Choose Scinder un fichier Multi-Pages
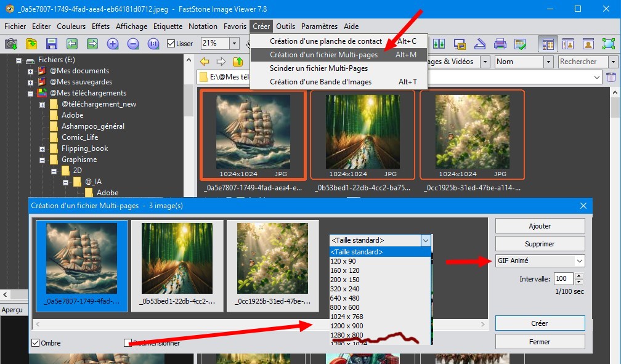This screenshot has height=364, width=621. pyautogui.click(x=339, y=68)
